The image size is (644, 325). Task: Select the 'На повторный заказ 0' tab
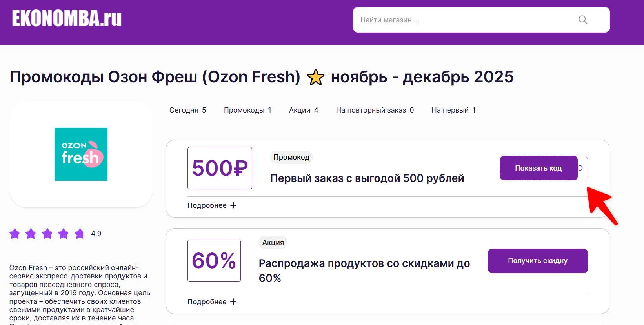[x=375, y=110]
